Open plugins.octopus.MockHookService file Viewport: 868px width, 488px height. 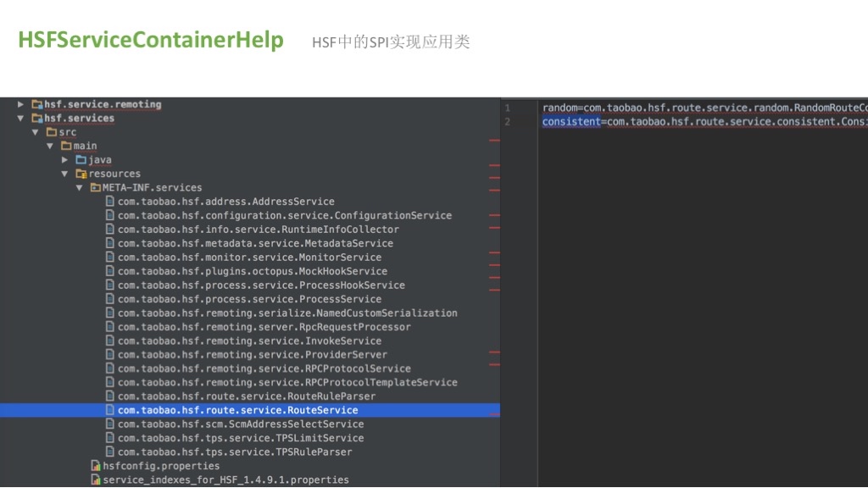click(253, 271)
